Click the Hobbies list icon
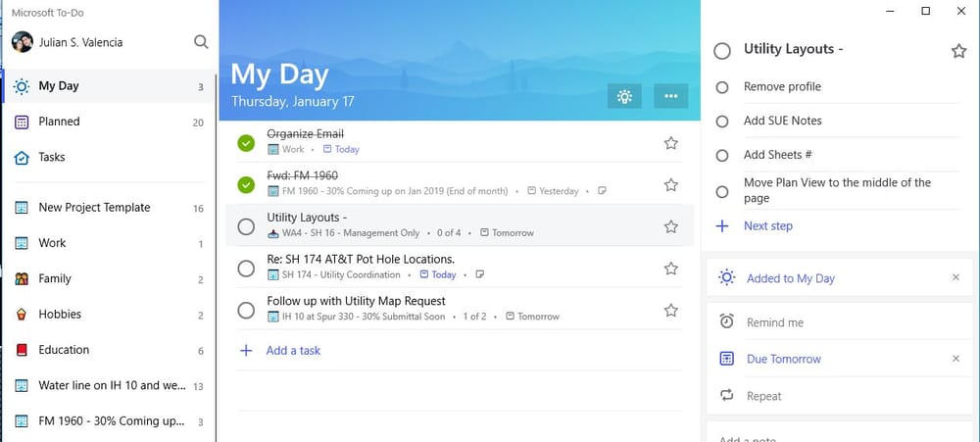This screenshot has height=442, width=980. pyautogui.click(x=22, y=315)
